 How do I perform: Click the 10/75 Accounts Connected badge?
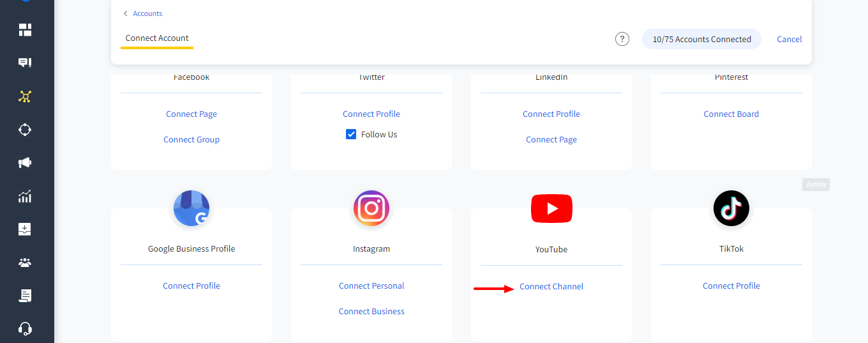click(701, 39)
